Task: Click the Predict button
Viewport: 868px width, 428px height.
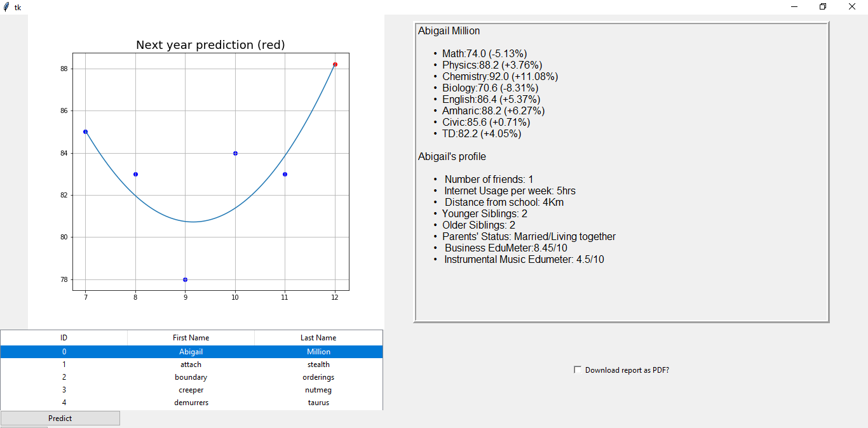Action: coord(60,418)
